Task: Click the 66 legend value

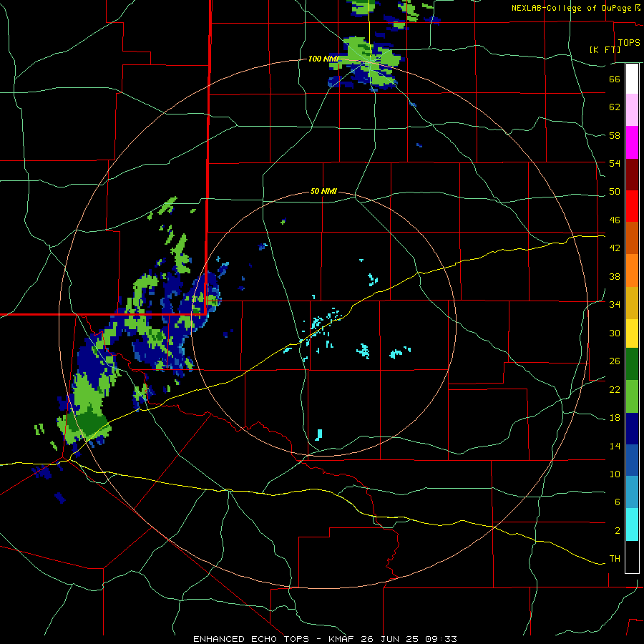Action: click(615, 79)
